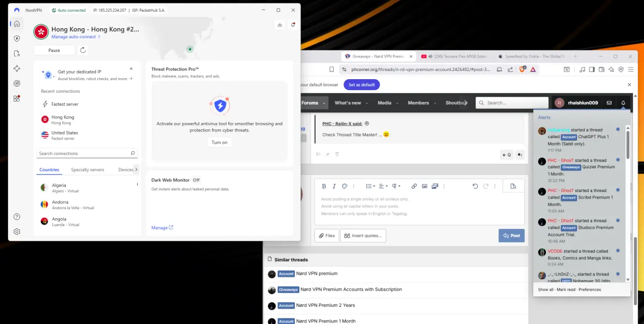
Task: Toggle bold formatting in reply editor
Action: click(x=324, y=186)
